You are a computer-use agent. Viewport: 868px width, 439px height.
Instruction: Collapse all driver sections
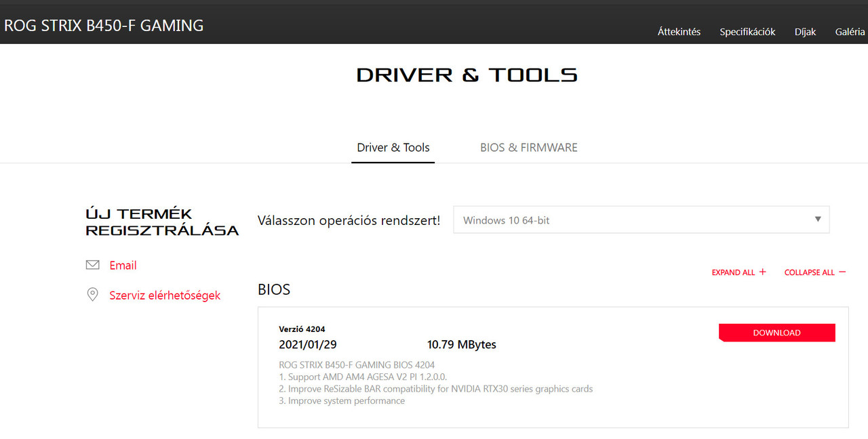point(815,272)
